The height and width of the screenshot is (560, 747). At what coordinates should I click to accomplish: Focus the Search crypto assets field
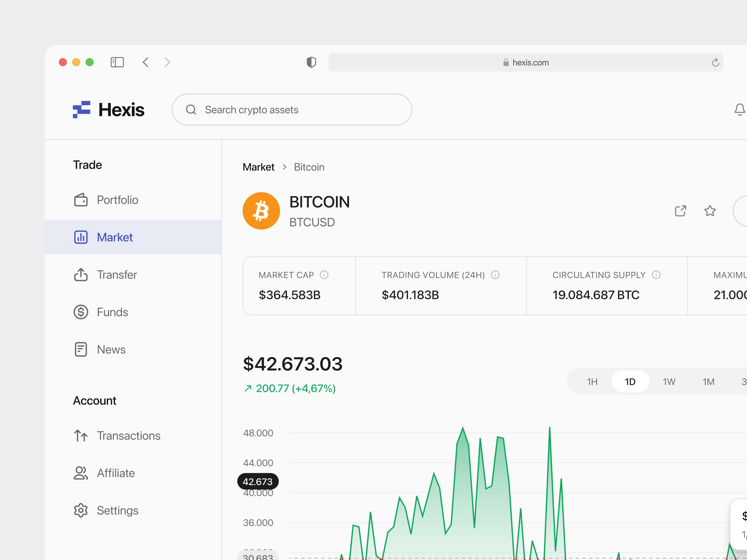tap(292, 110)
